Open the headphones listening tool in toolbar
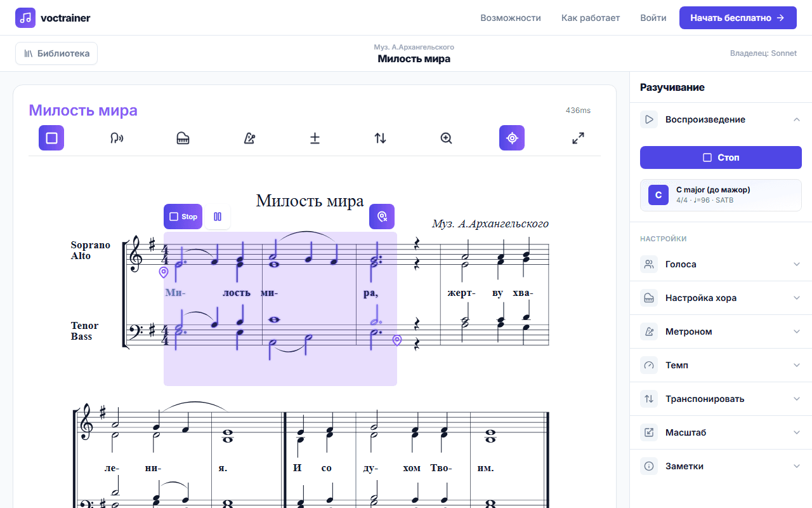 click(117, 138)
